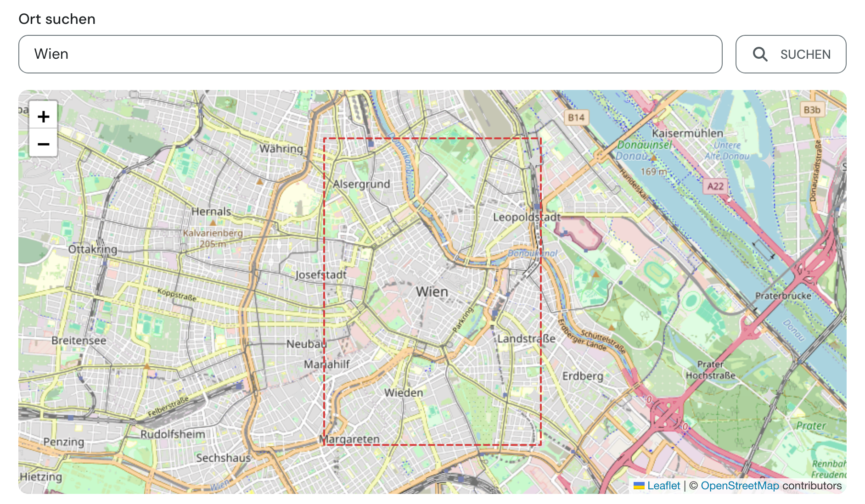Click the Donauinsel label on map

(644, 145)
